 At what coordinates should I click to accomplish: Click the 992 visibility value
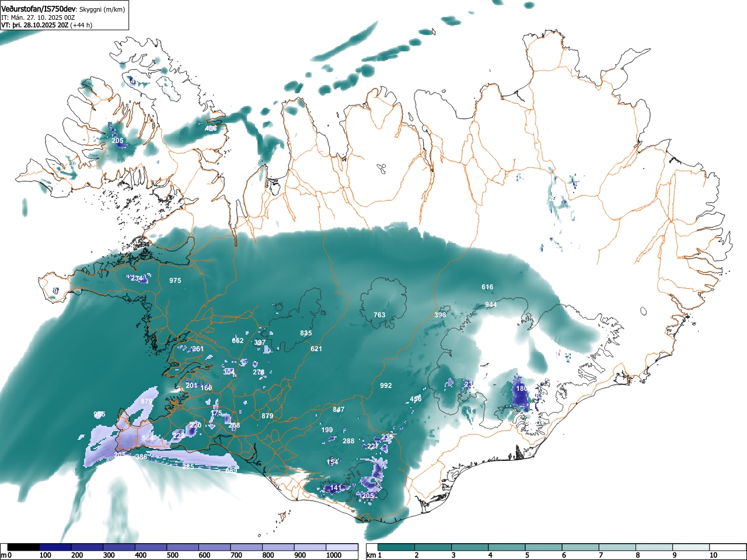click(x=386, y=386)
